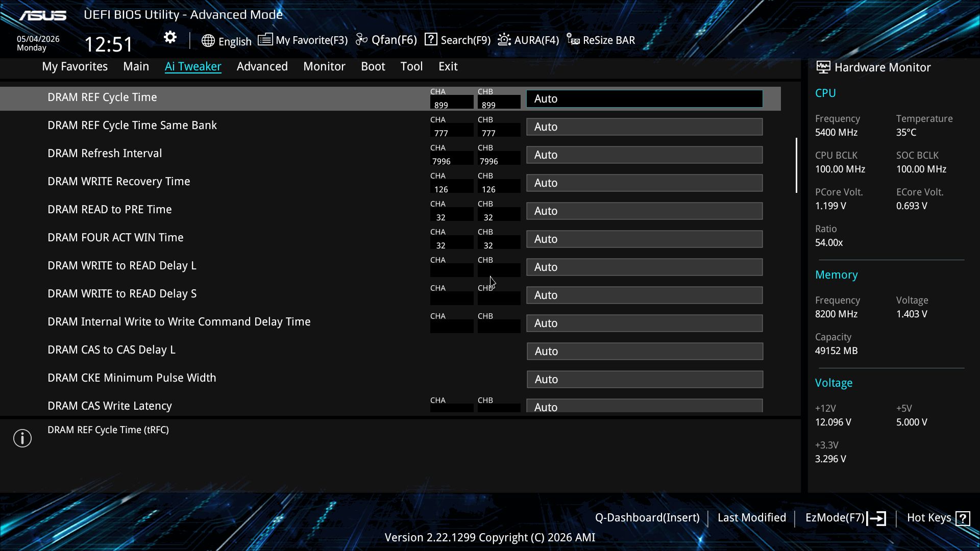Open the Tool tab
Viewport: 980px width, 551px height.
point(411,66)
